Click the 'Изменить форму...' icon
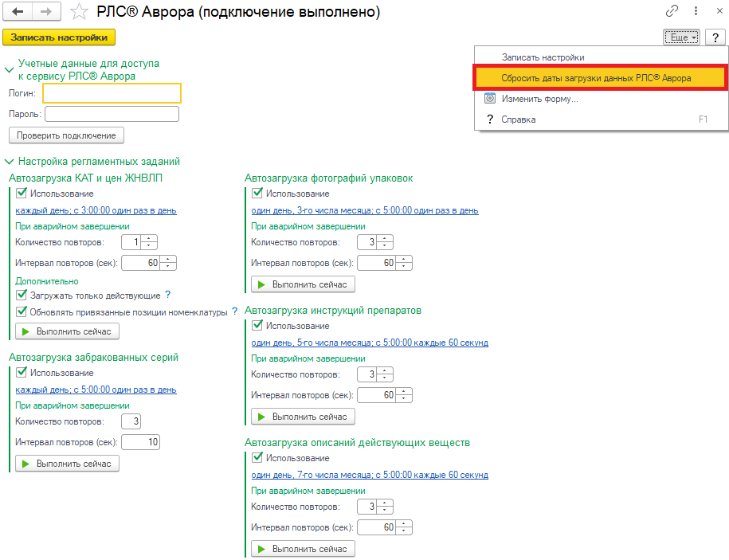This screenshot has width=729, height=560. (489, 99)
